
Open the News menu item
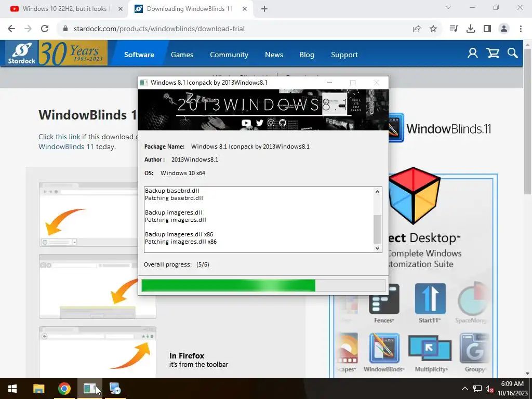point(274,55)
